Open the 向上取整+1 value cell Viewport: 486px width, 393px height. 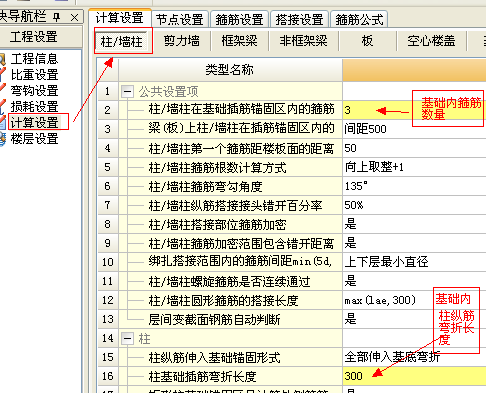click(414, 167)
